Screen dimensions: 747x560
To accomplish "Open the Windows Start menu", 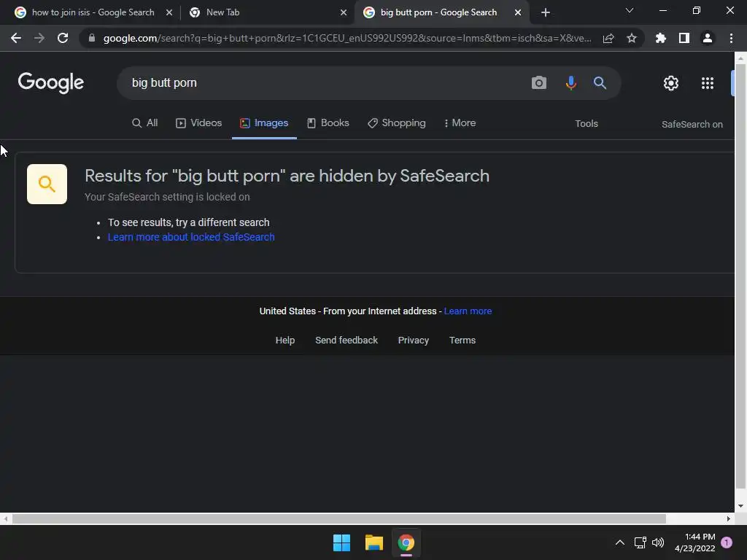I will (341, 542).
